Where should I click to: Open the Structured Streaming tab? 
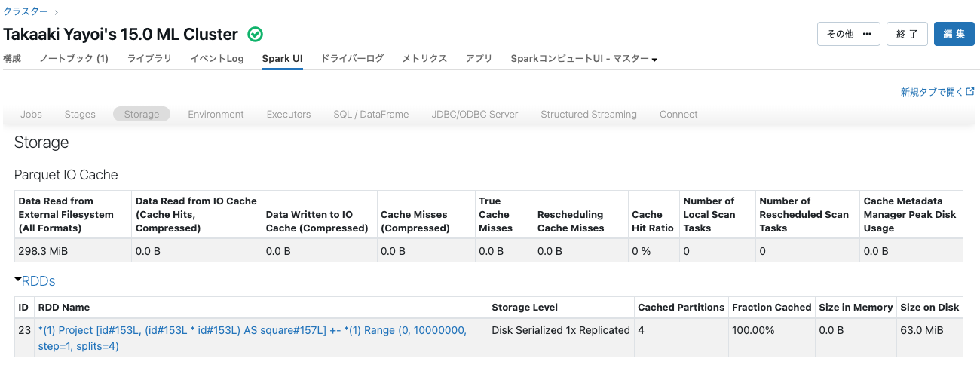pos(589,115)
